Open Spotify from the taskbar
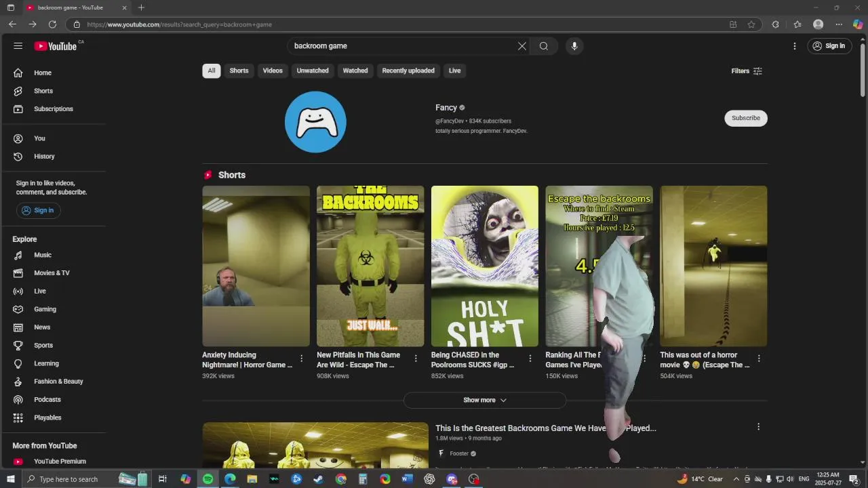Image resolution: width=868 pixels, height=488 pixels. [208, 479]
